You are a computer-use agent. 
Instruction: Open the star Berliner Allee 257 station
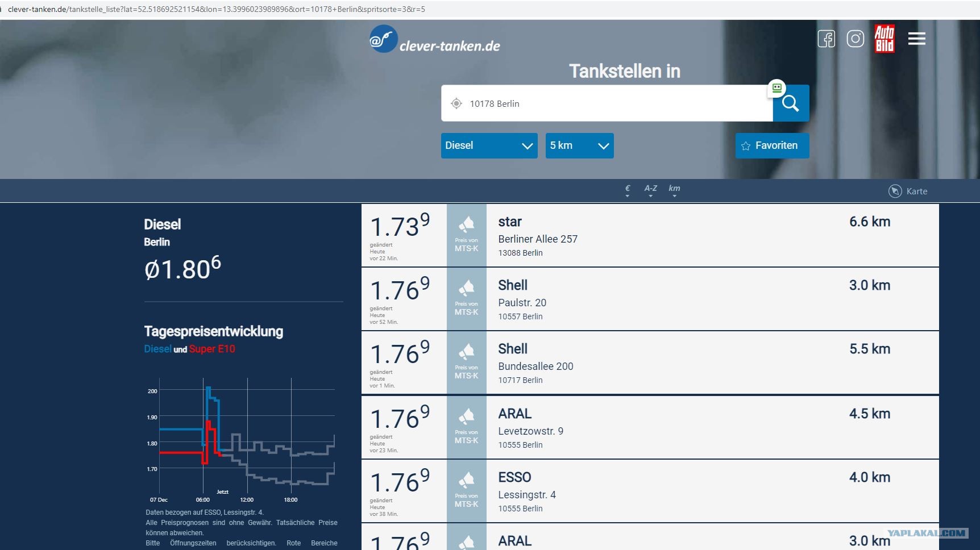coord(650,235)
